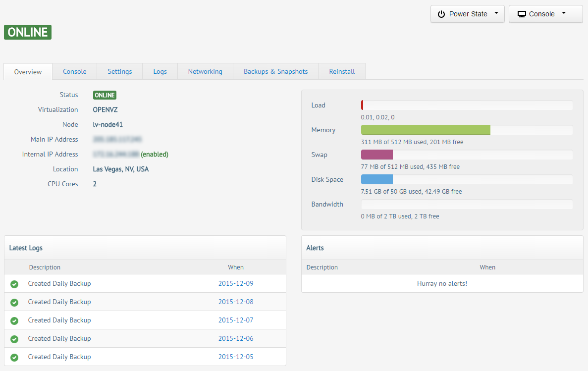Go to the Reinstall tab
The width and height of the screenshot is (588, 371).
[342, 71]
